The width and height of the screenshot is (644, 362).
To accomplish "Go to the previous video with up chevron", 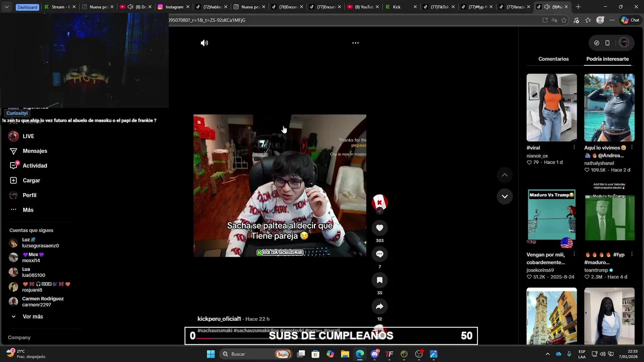I will click(505, 175).
